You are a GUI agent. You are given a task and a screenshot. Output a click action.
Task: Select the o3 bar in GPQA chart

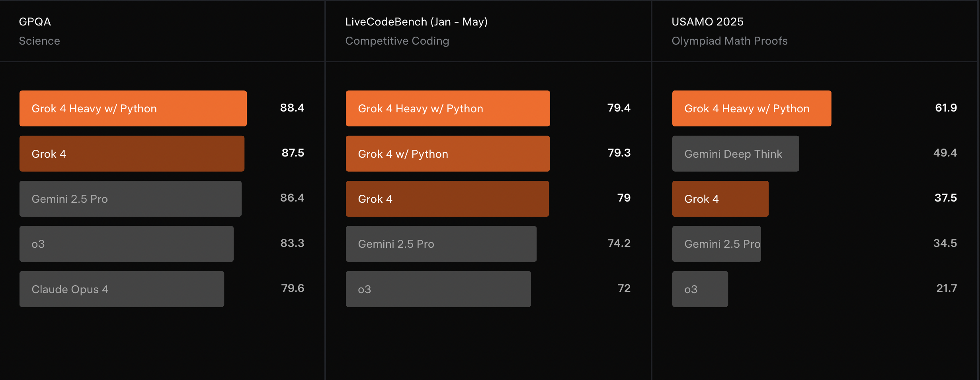coord(127,244)
